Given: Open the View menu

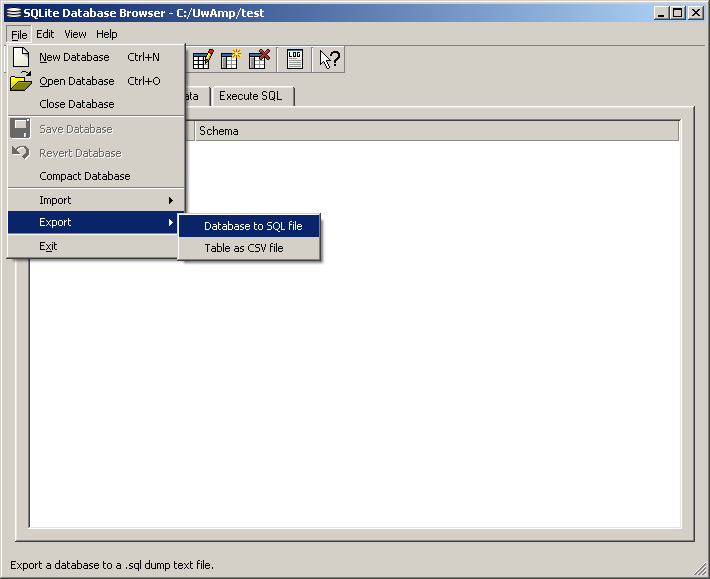Looking at the screenshot, I should [x=75, y=34].
